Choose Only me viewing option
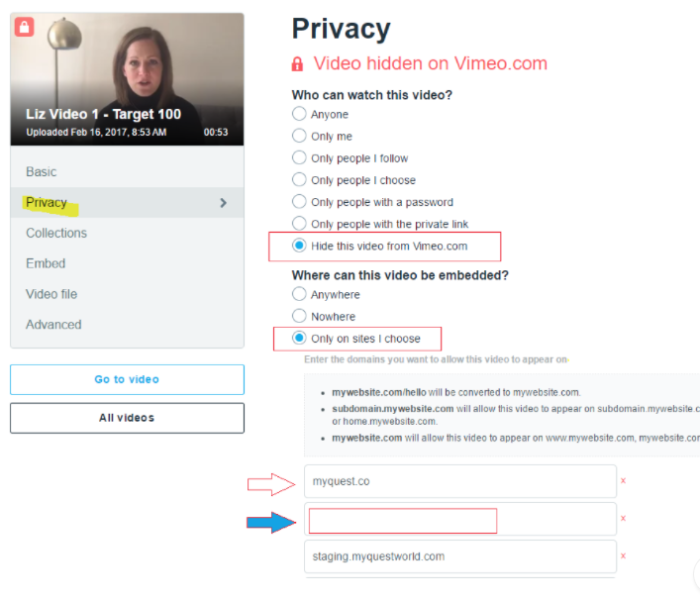Screen dimensions: 700x602 [299, 136]
